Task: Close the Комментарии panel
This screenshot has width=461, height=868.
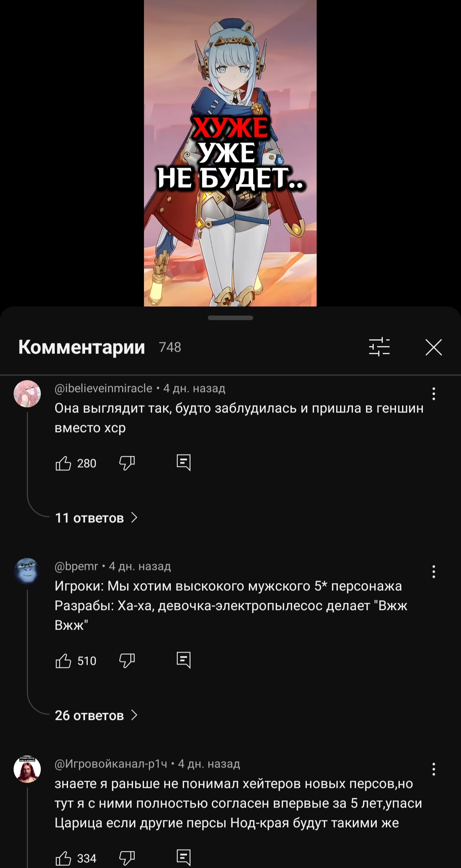Action: (x=433, y=347)
